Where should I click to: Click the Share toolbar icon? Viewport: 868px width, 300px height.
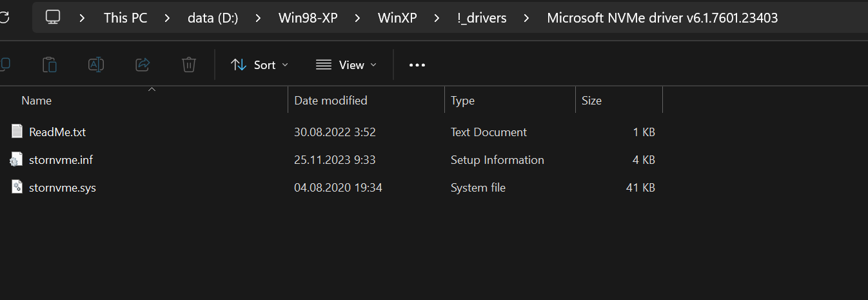click(143, 65)
